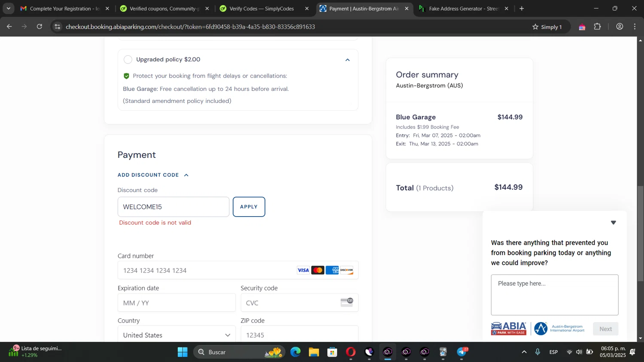This screenshot has width=644, height=362.
Task: Click the expiration date field
Action: coord(176,303)
